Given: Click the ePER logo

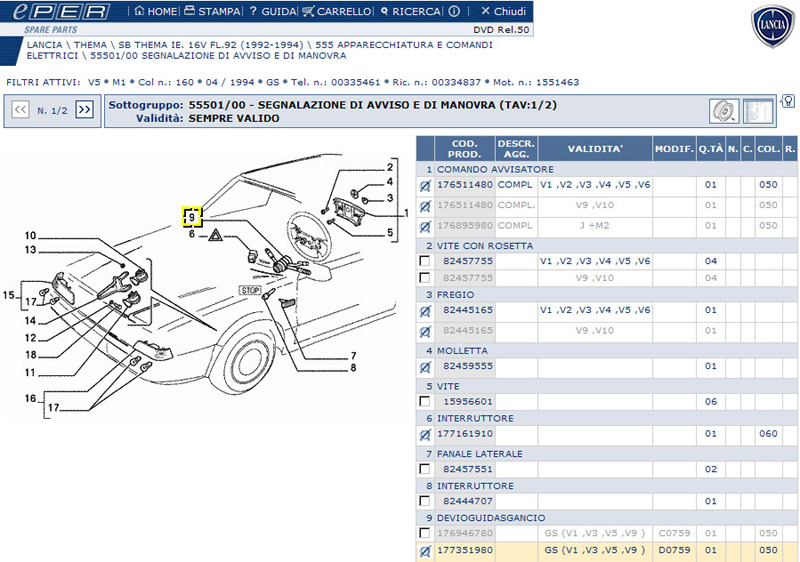Looking at the screenshot, I should coord(60,11).
